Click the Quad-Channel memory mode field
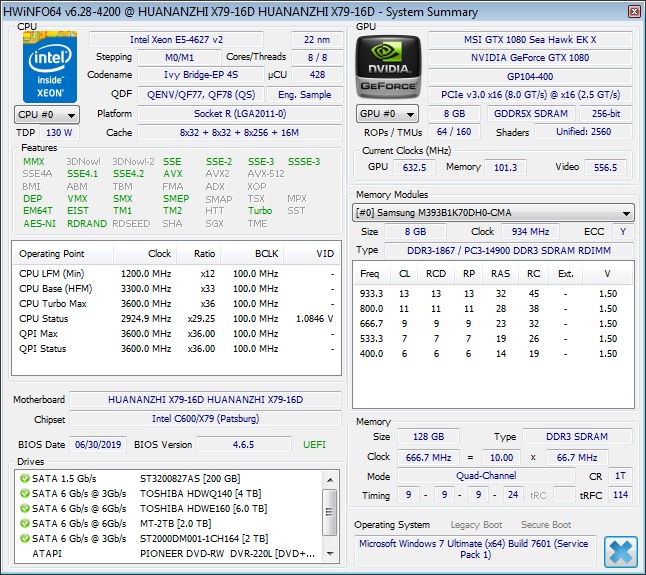The width and height of the screenshot is (646, 575). 486,476
